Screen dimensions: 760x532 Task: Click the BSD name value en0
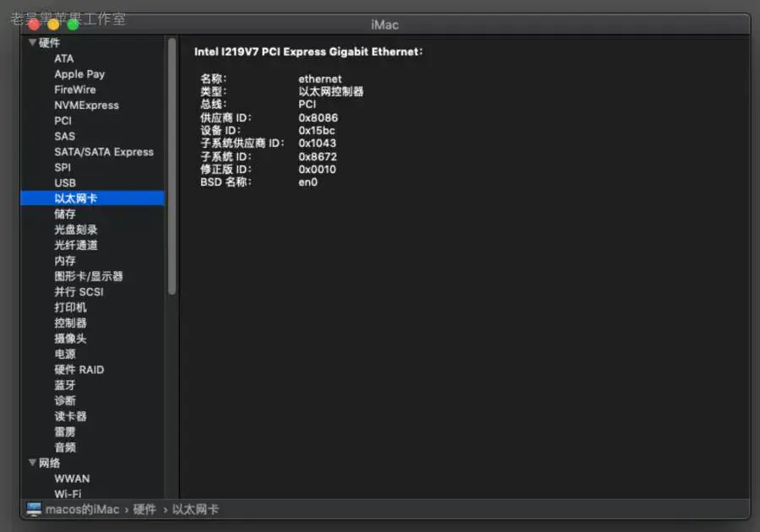[x=307, y=182]
